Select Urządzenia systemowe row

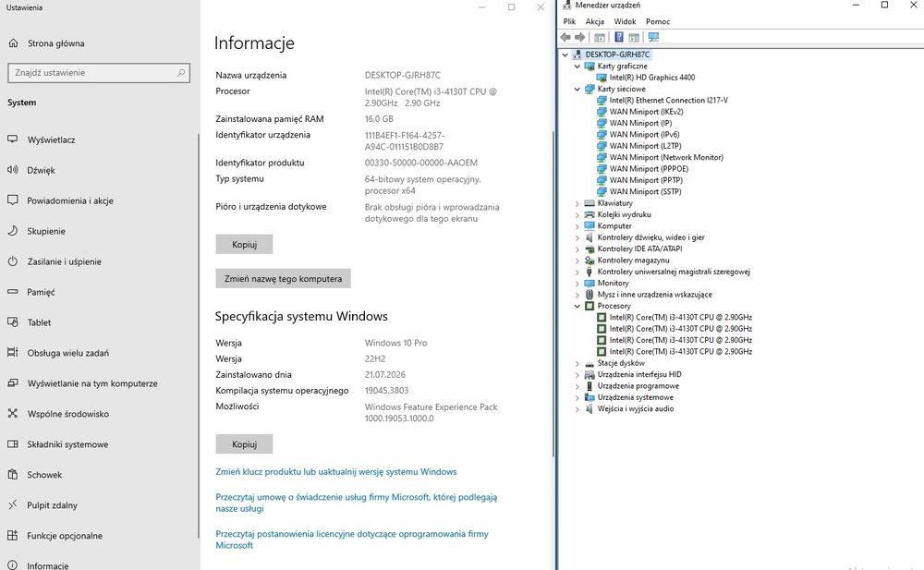pos(636,397)
